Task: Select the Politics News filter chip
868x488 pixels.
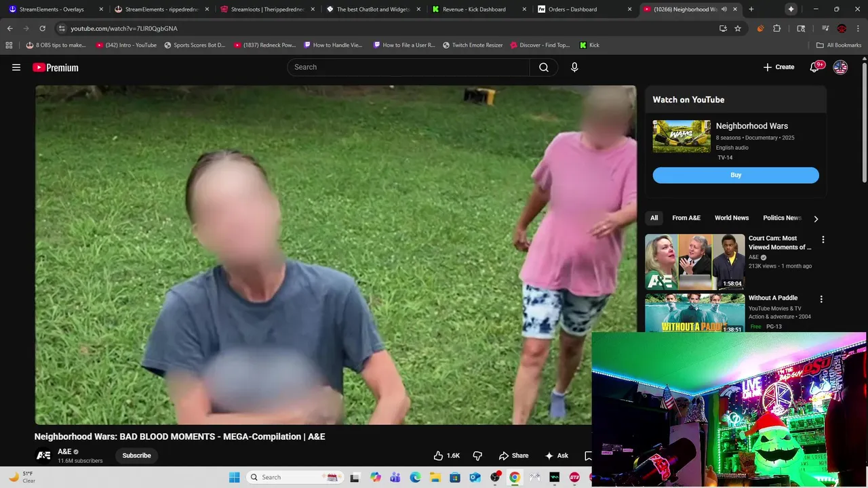Action: pyautogui.click(x=782, y=218)
